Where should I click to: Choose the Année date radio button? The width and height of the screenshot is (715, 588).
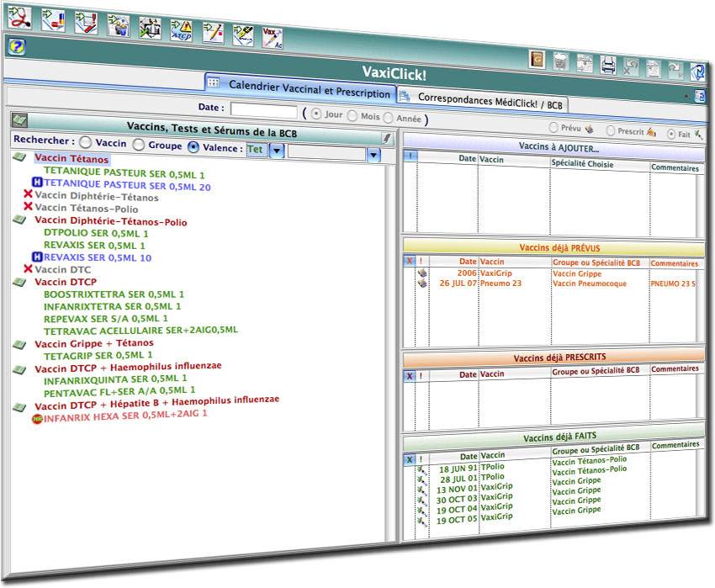(x=388, y=118)
